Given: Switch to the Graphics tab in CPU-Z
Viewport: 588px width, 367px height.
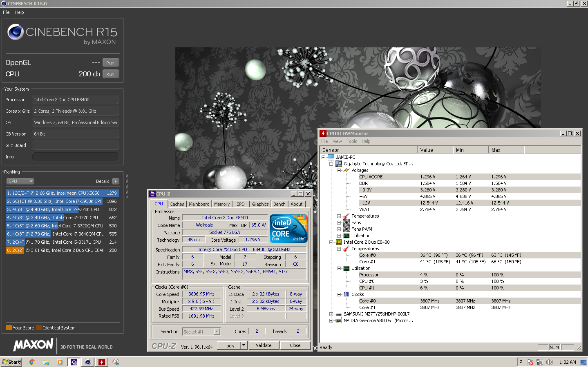Looking at the screenshot, I should [x=260, y=204].
